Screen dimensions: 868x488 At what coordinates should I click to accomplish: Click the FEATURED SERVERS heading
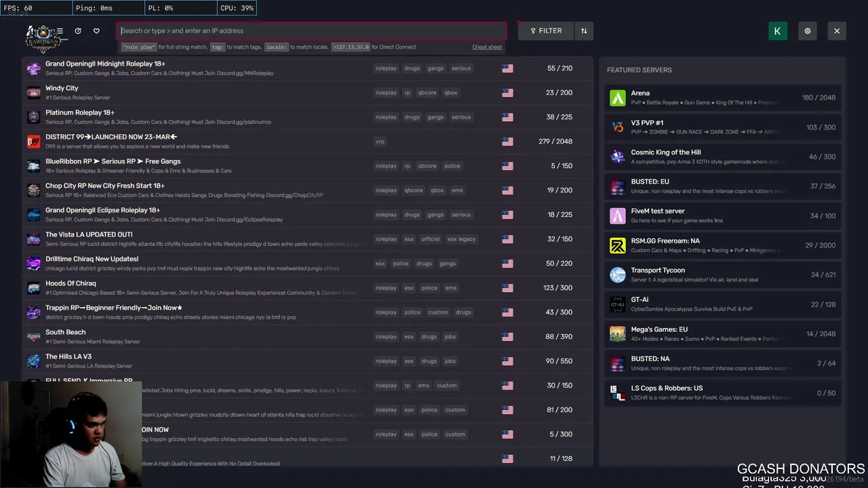click(639, 70)
